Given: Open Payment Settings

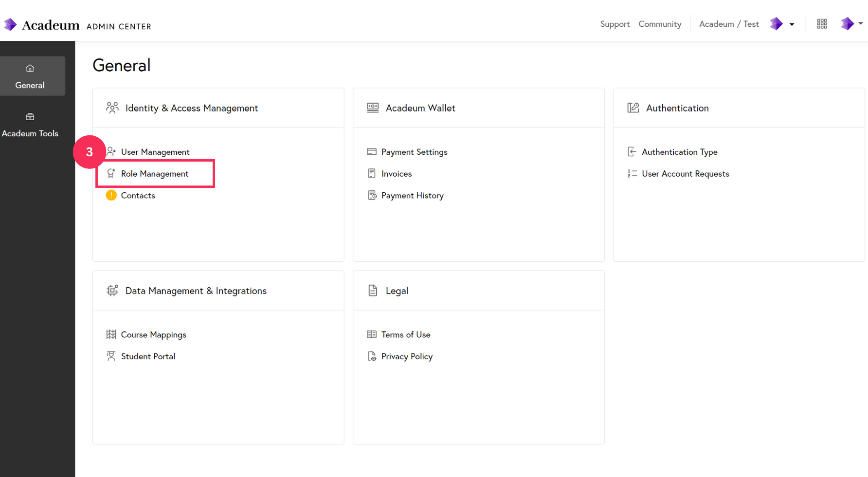Looking at the screenshot, I should 415,152.
